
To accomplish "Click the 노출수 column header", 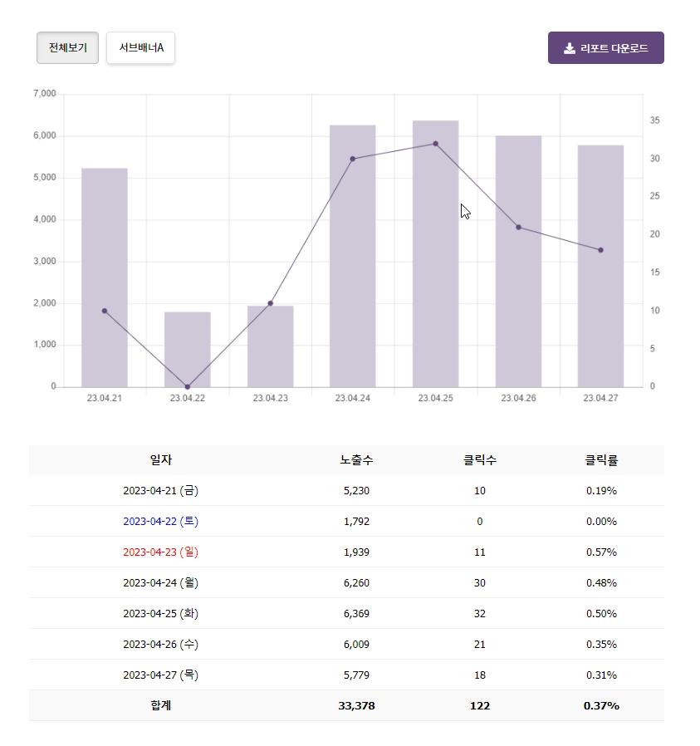I will 357,460.
